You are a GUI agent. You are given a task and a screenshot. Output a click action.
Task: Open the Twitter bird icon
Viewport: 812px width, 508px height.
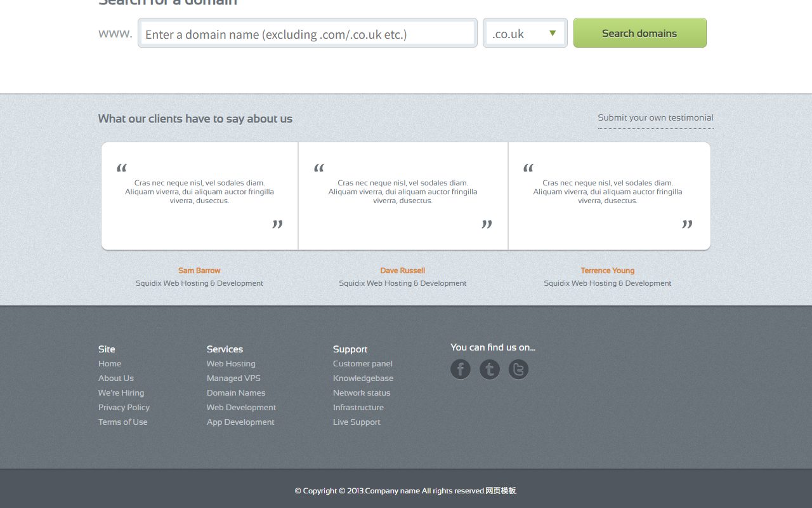(518, 369)
